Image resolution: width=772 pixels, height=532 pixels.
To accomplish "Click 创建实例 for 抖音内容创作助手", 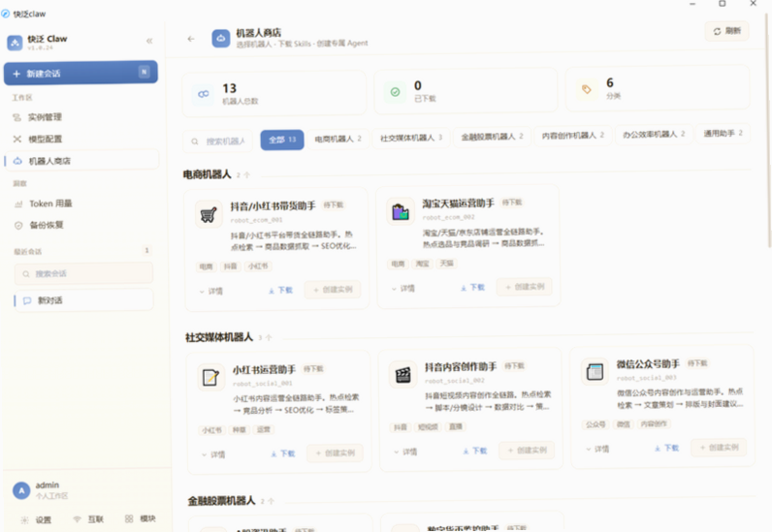I will pyautogui.click(x=527, y=450).
